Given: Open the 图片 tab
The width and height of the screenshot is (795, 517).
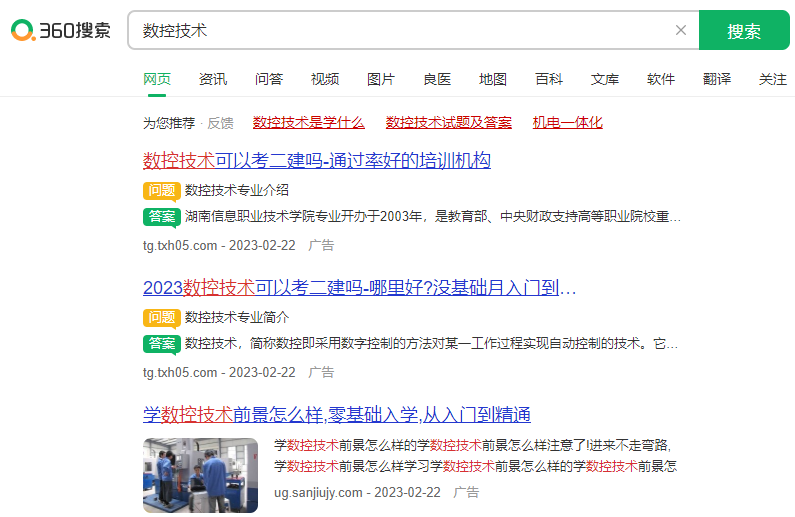Looking at the screenshot, I should [x=381, y=79].
